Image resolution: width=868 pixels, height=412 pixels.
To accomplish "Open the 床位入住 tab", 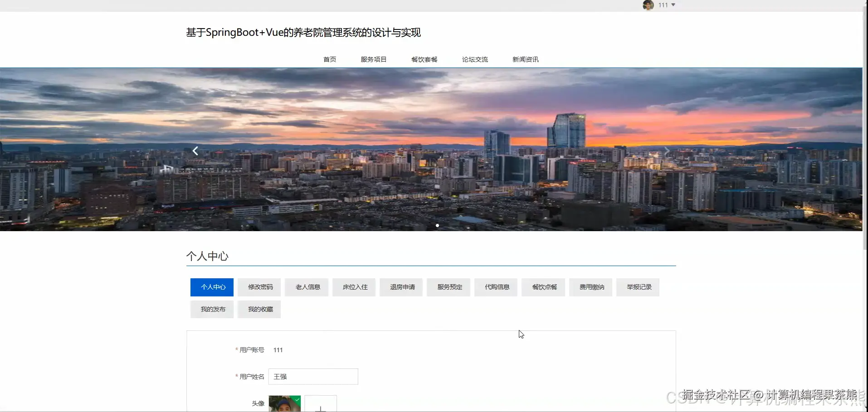I will (x=354, y=287).
